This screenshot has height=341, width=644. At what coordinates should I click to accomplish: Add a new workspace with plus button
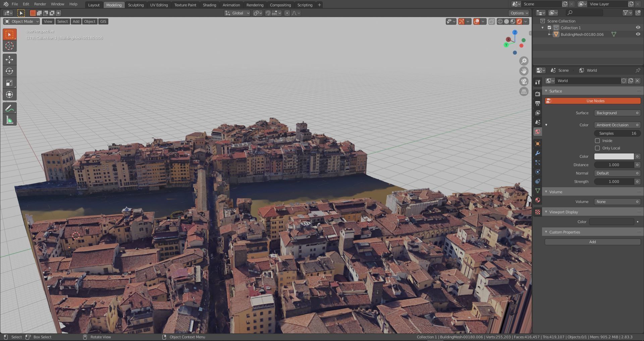319,5
